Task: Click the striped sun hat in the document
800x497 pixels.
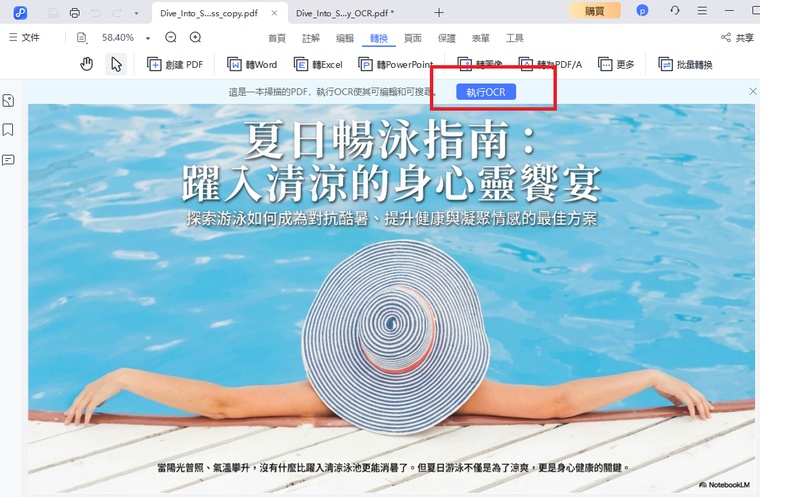Action: (x=395, y=337)
